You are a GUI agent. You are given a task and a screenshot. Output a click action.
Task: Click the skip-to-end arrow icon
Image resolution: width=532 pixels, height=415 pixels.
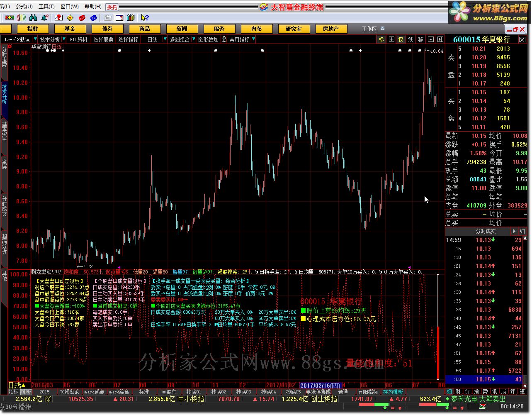point(440,39)
